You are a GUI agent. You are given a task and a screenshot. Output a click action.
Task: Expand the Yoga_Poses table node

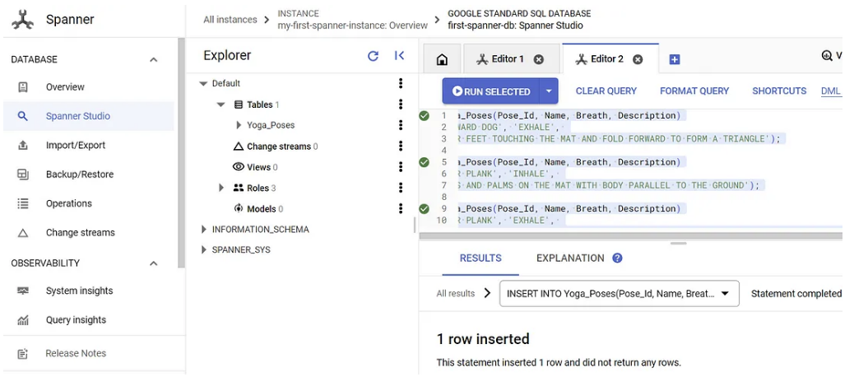point(239,125)
